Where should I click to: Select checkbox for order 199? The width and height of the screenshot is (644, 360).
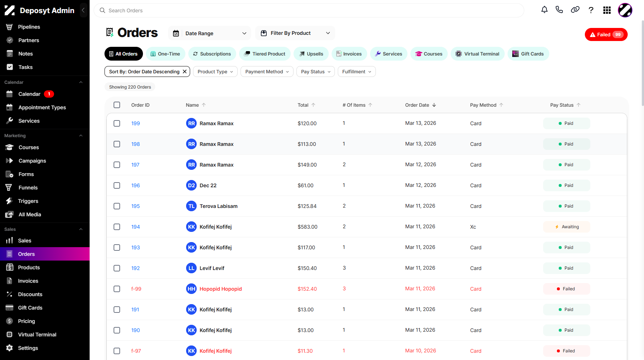(x=117, y=123)
